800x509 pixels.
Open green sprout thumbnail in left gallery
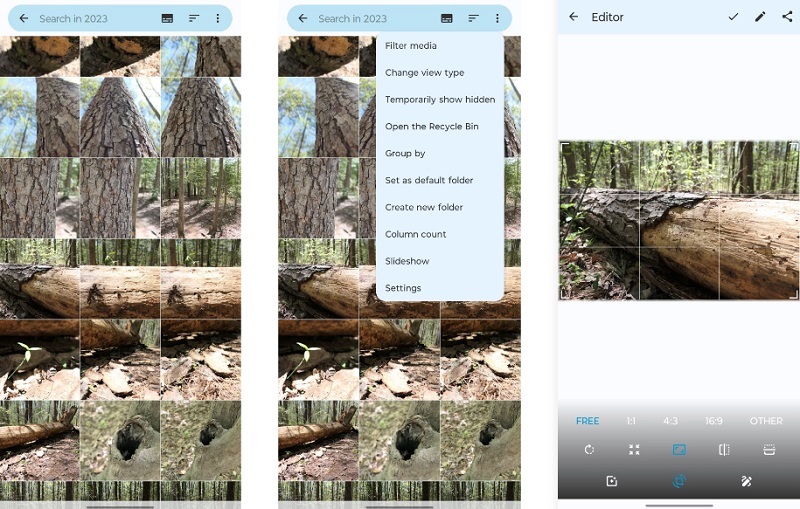click(39, 360)
